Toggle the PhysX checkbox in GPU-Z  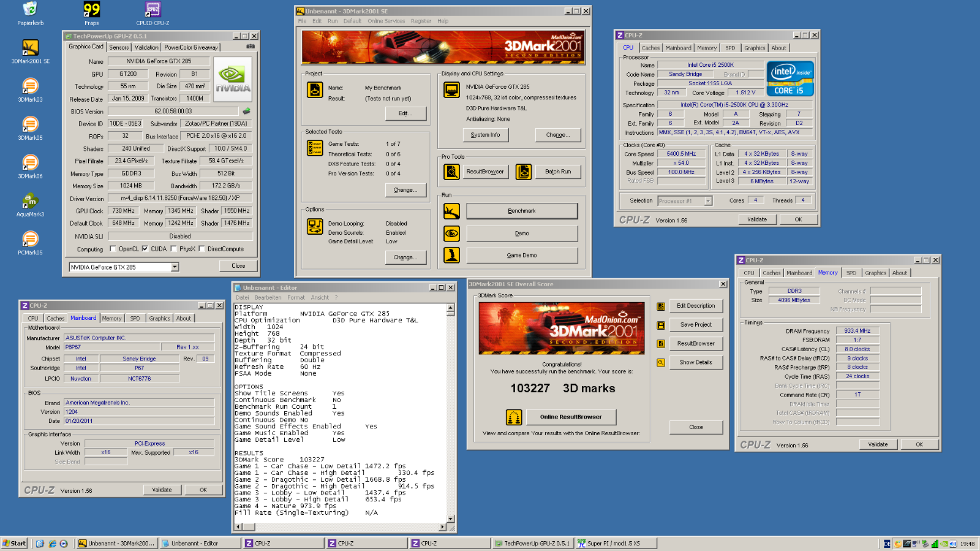[x=174, y=249]
